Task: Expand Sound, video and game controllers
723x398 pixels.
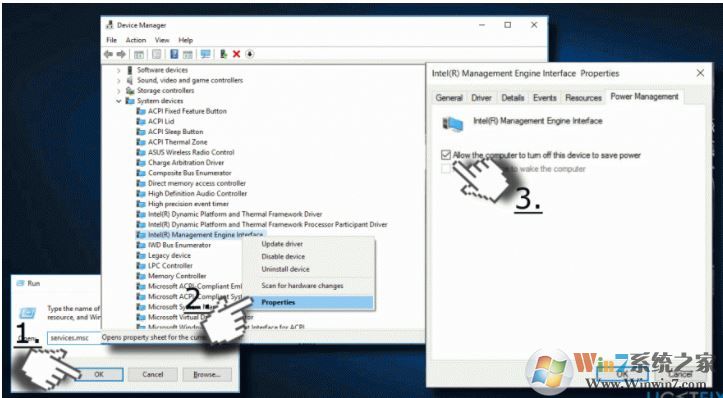Action: click(119, 80)
